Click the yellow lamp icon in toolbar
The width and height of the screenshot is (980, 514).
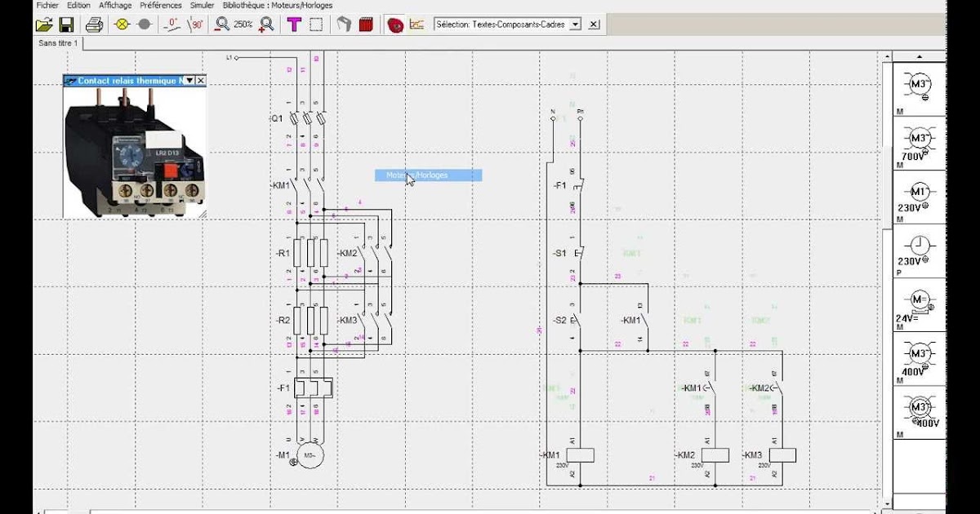click(122, 24)
